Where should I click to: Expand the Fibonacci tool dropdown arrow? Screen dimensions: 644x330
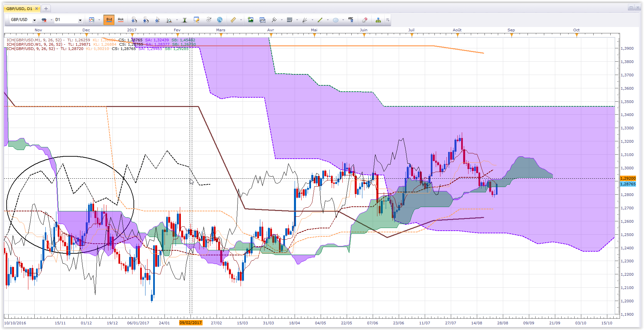click(297, 20)
